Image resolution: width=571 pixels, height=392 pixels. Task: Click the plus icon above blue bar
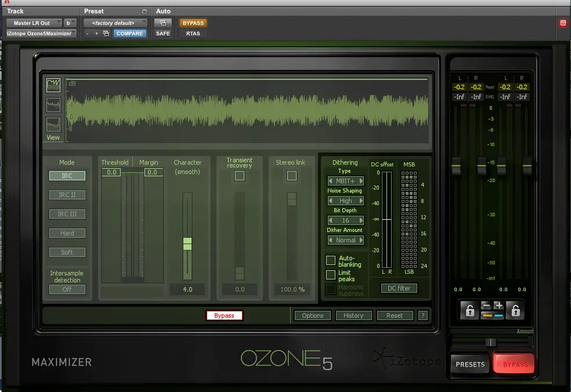498,306
